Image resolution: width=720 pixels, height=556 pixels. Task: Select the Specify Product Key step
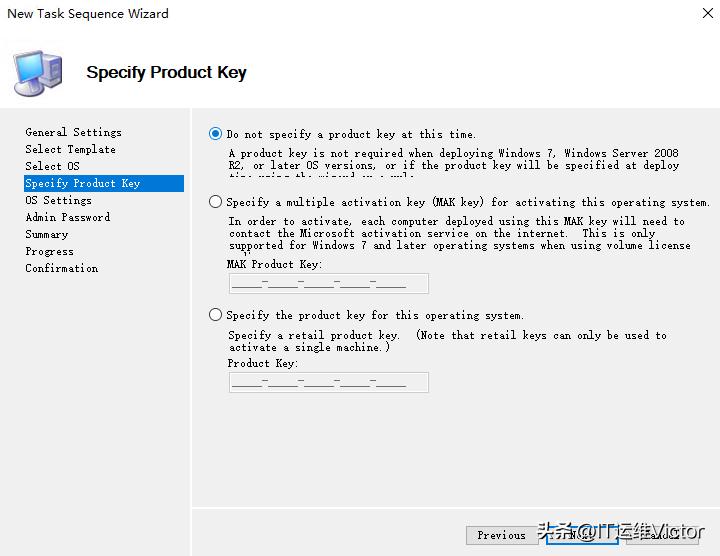(x=83, y=183)
